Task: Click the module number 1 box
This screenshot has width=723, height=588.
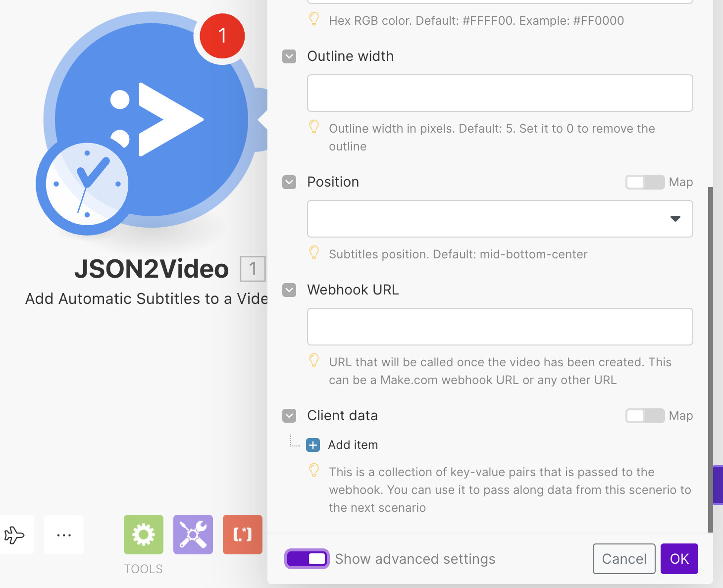Action: pyautogui.click(x=253, y=269)
